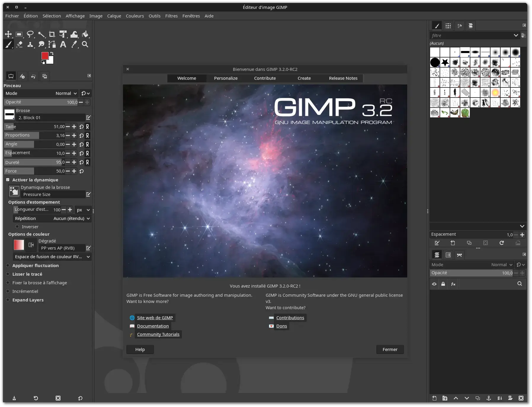Click the red foreground color swatch
The width and height of the screenshot is (532, 407).
tap(45, 55)
